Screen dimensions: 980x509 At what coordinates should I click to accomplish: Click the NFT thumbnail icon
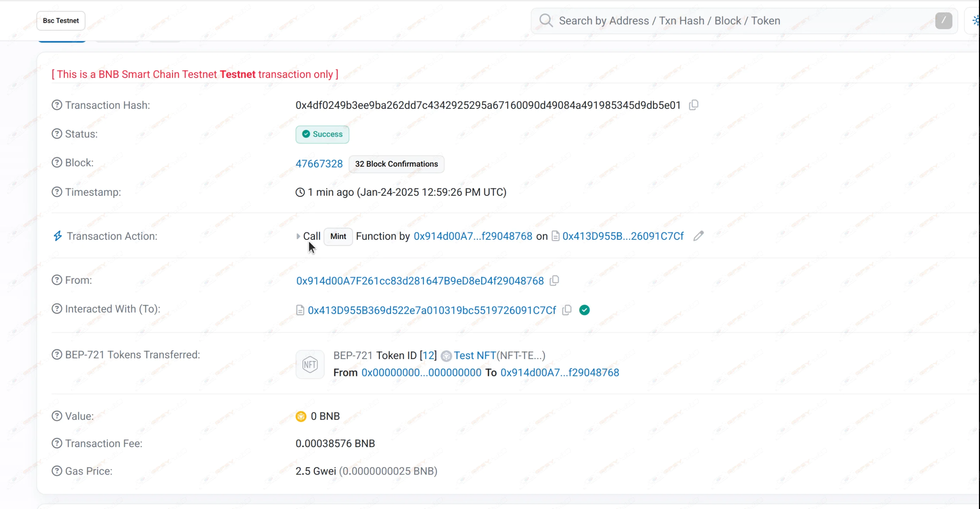click(x=310, y=364)
